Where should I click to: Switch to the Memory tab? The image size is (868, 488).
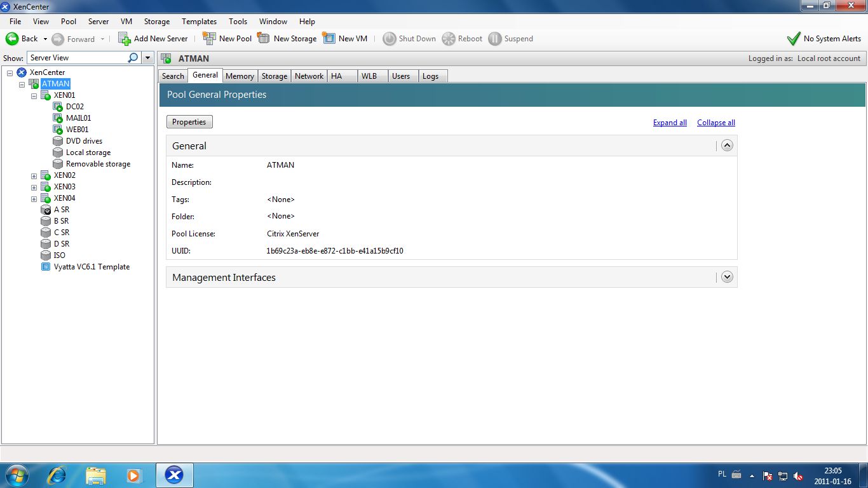pos(240,76)
